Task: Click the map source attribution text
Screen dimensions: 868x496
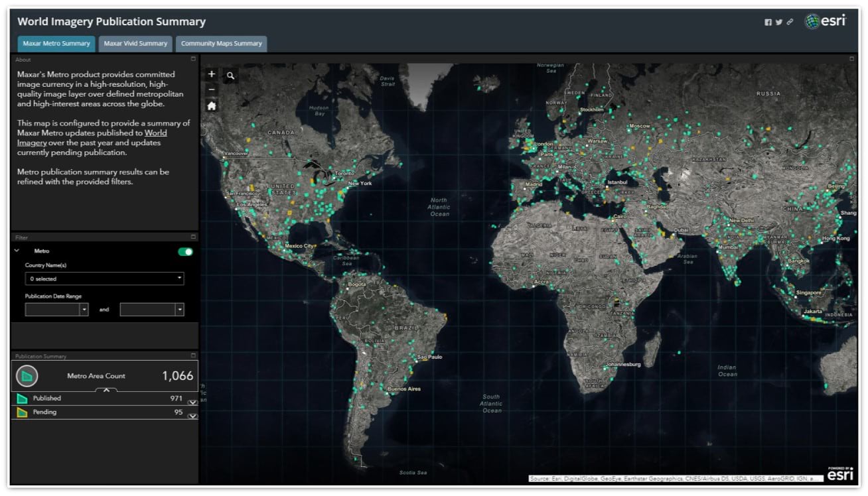Action: point(676,478)
